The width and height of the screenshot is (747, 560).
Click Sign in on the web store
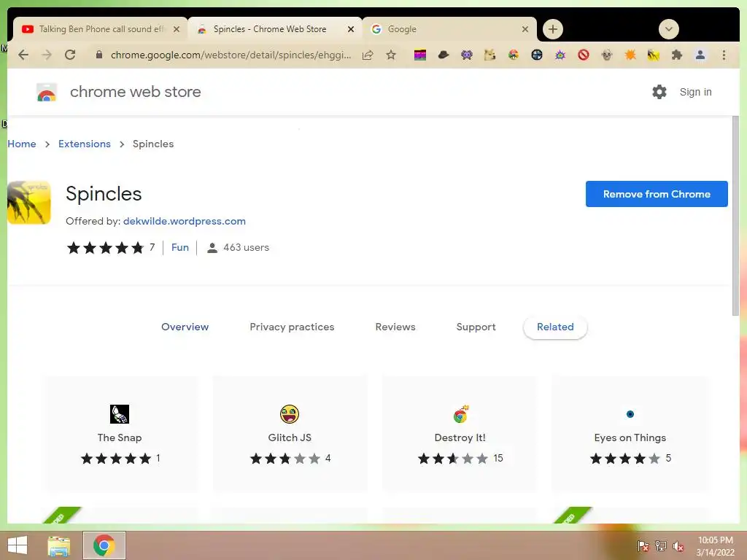pyautogui.click(x=695, y=92)
